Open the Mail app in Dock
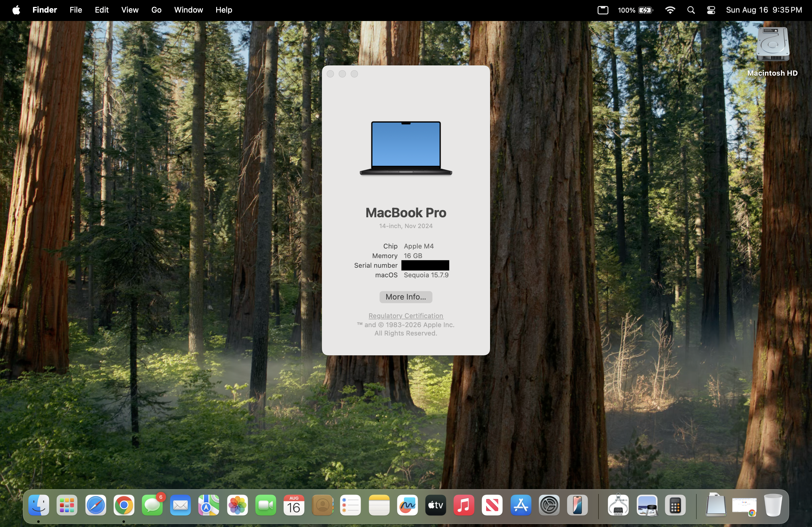This screenshot has height=527, width=812. click(x=180, y=505)
